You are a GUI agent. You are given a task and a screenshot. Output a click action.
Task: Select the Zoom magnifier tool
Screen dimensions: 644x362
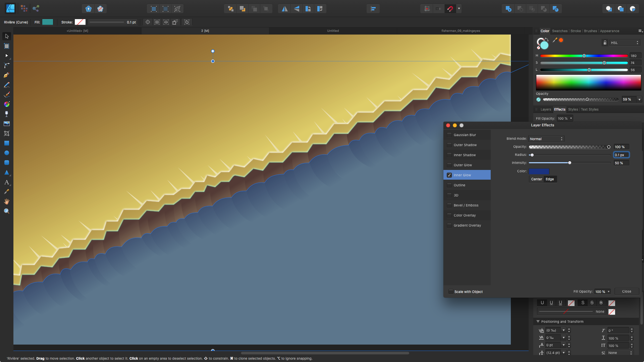[x=7, y=211]
